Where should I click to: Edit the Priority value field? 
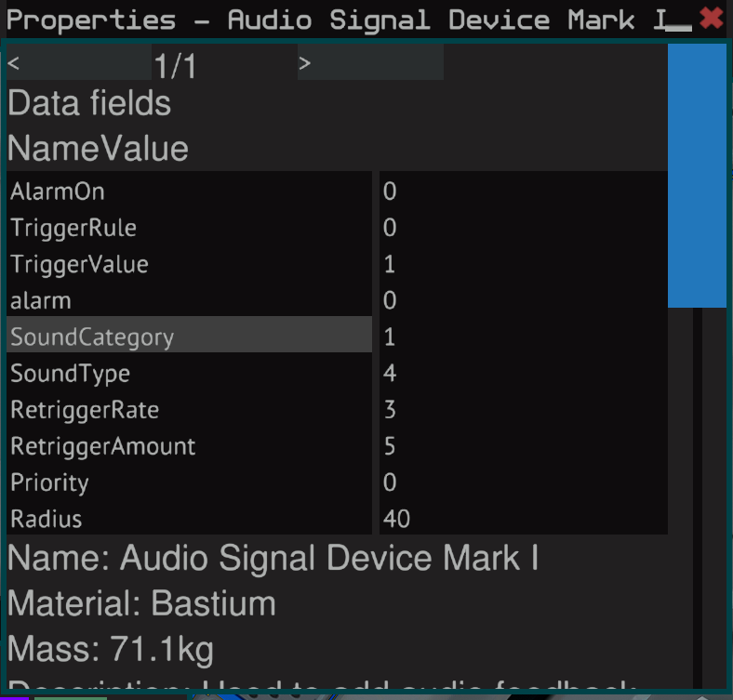(523, 482)
